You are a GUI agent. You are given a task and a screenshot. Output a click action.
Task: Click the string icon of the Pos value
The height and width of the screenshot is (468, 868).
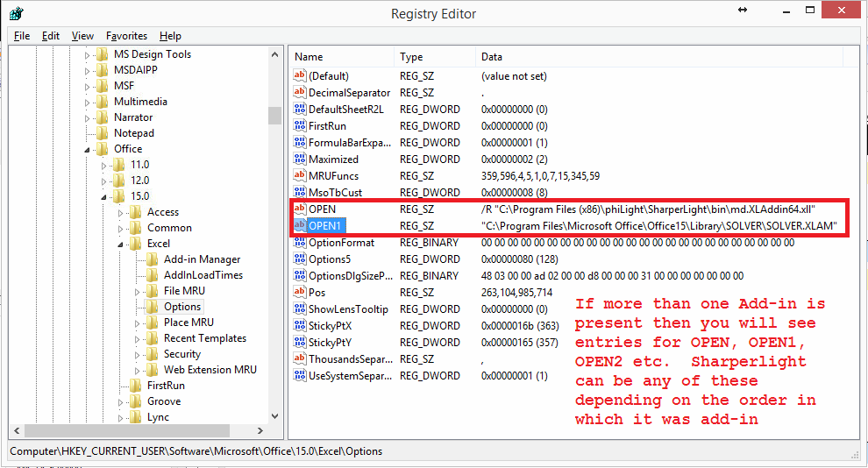300,292
